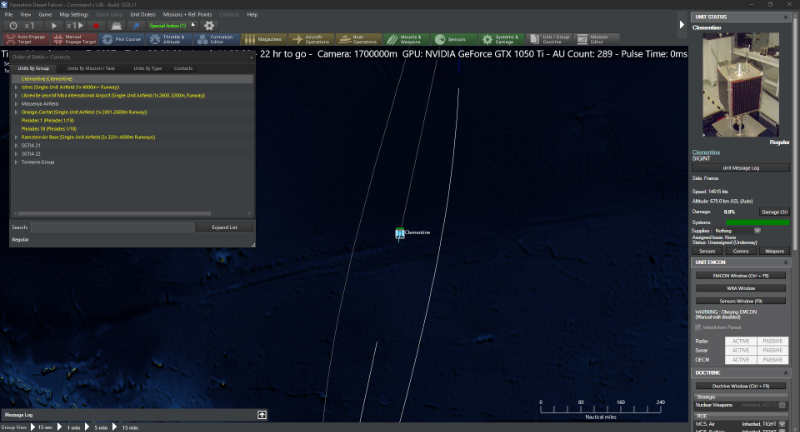800x432 pixels.
Task: Click Manual Engage Target toolbar button
Action: [74, 39]
